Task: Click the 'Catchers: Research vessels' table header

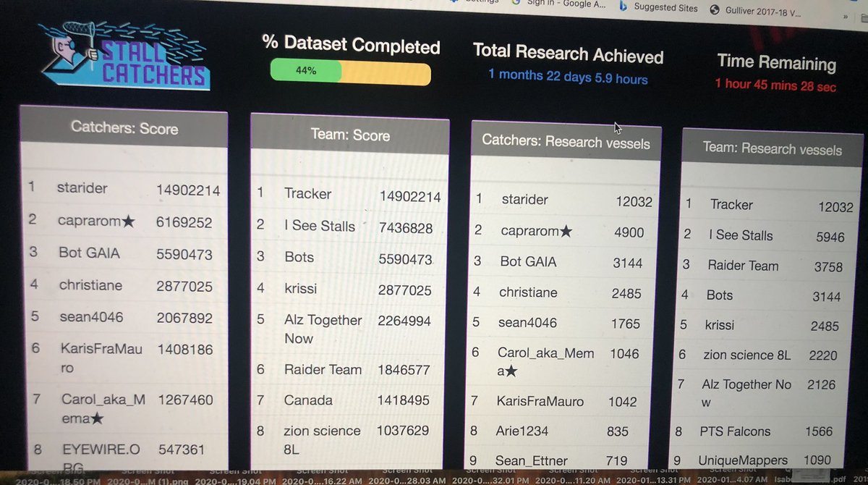Action: click(566, 142)
